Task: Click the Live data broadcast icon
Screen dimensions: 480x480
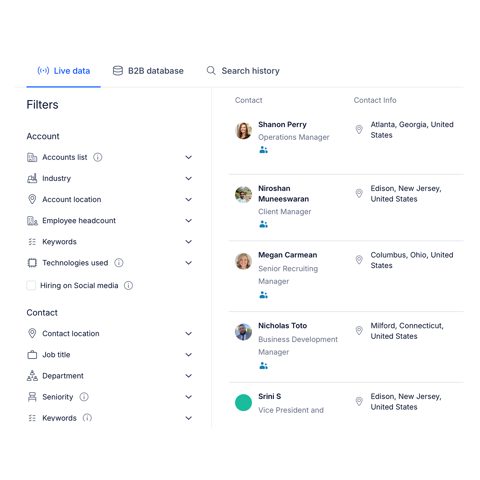Action: (43, 71)
